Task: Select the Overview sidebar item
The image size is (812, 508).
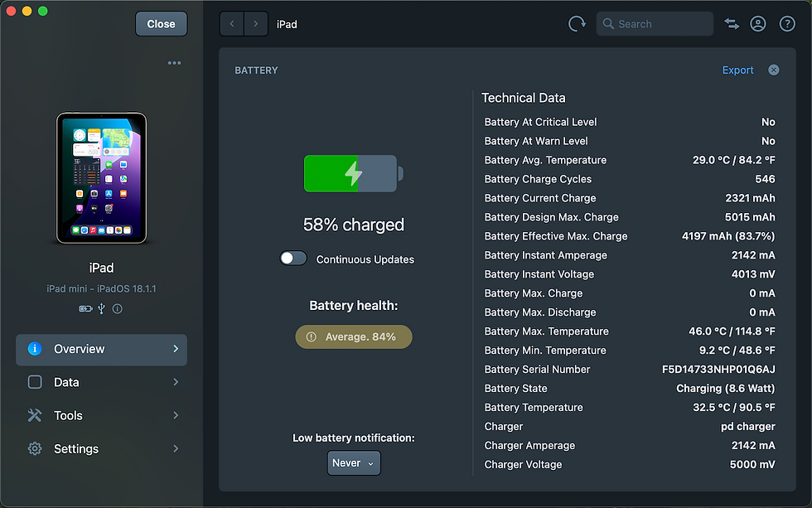Action: pos(101,350)
